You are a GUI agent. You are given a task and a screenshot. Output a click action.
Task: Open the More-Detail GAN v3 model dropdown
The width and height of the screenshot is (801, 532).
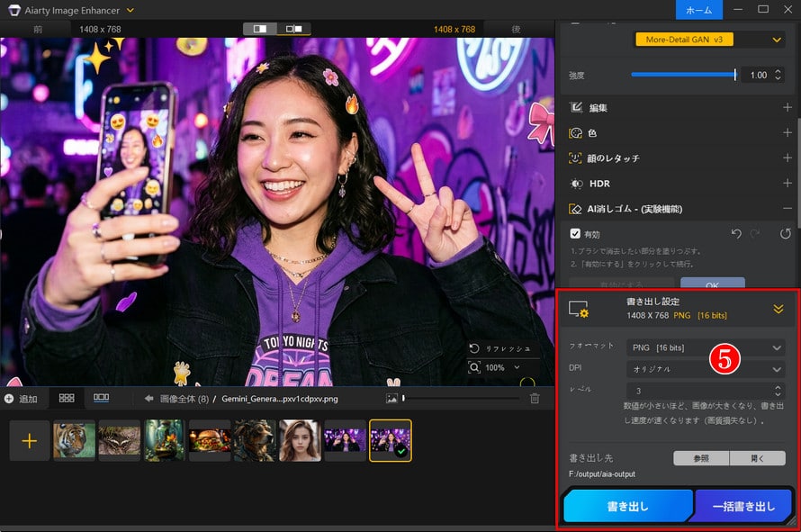pos(685,39)
